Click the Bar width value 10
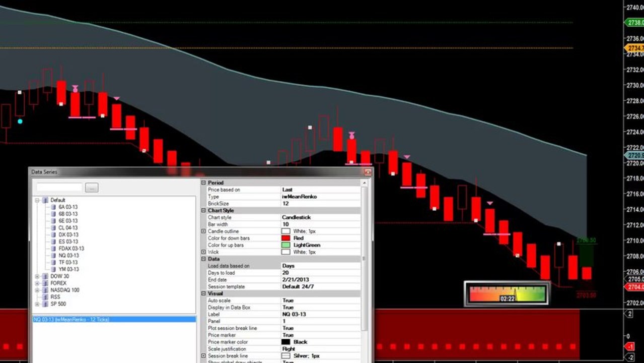Viewport: 644px width, 363px height. (x=320, y=224)
